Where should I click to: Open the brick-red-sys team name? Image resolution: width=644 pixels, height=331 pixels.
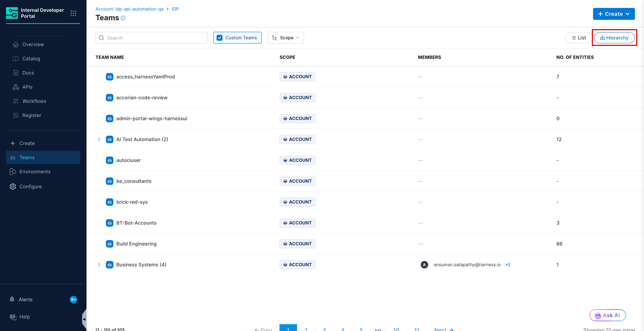(132, 202)
